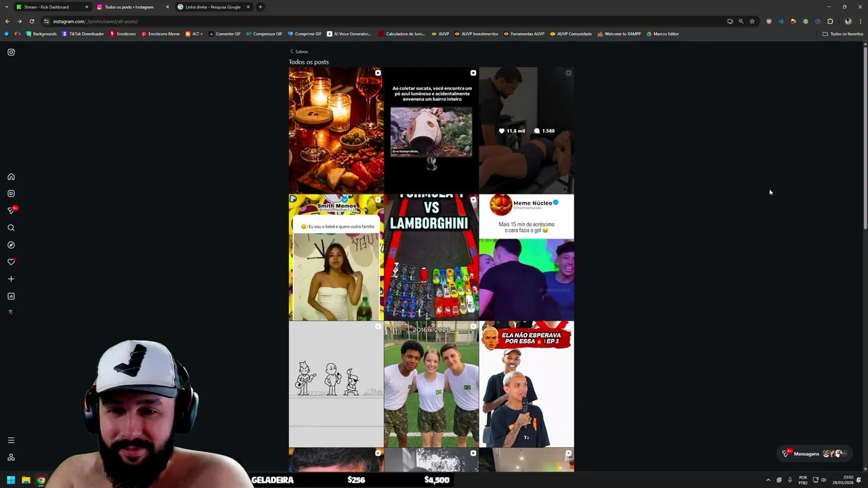Open Chrome three-dot menu

[x=860, y=21]
